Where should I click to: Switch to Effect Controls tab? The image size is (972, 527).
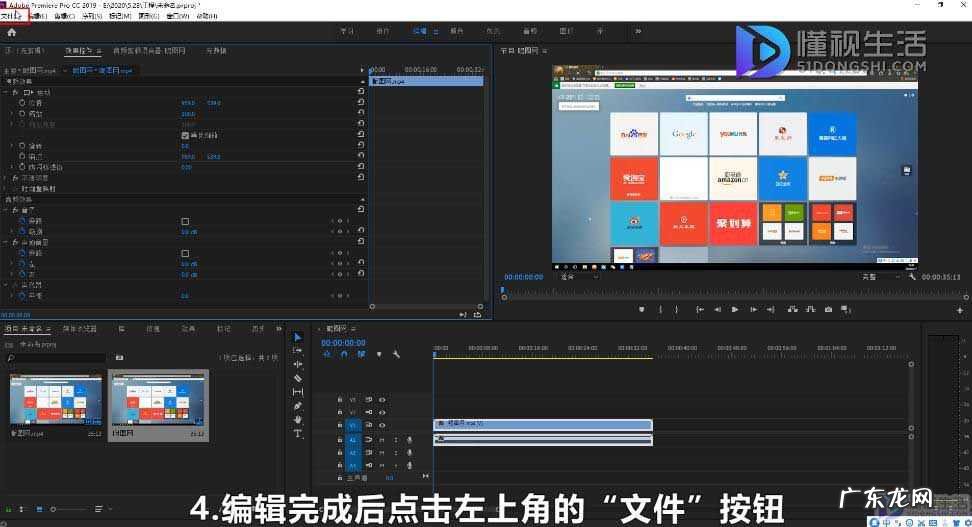click(x=83, y=51)
